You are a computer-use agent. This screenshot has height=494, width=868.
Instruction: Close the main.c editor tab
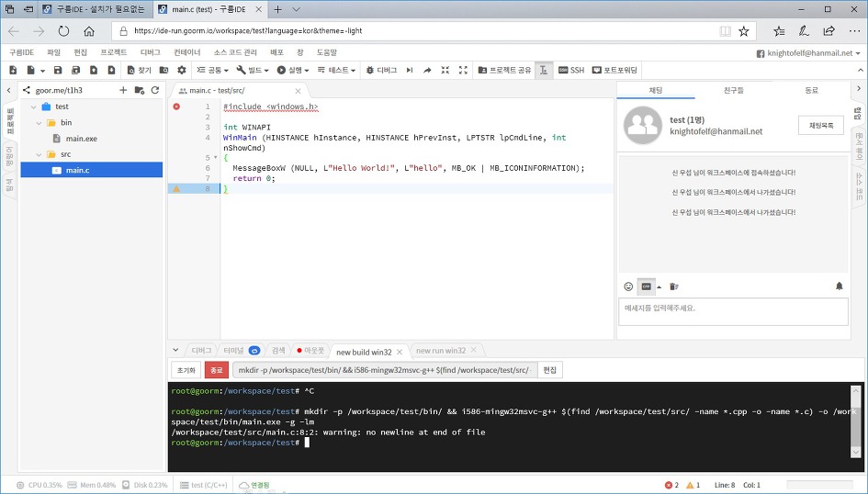pyautogui.click(x=298, y=91)
